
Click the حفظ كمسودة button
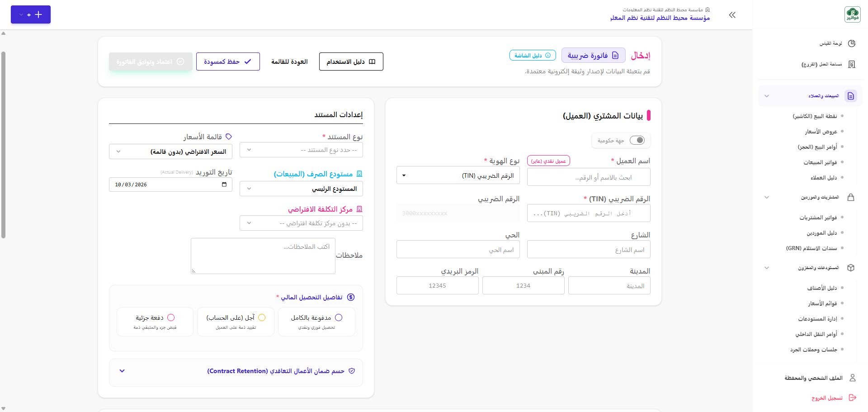[x=228, y=62]
